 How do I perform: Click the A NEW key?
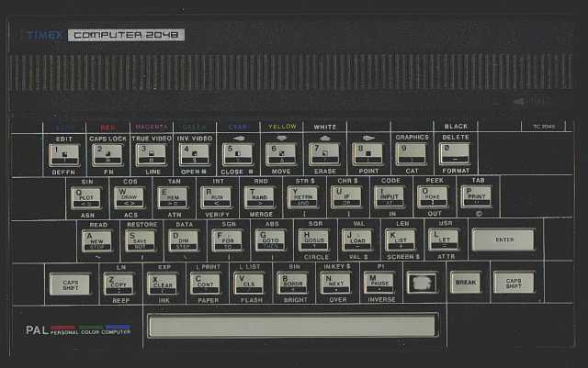96,241
